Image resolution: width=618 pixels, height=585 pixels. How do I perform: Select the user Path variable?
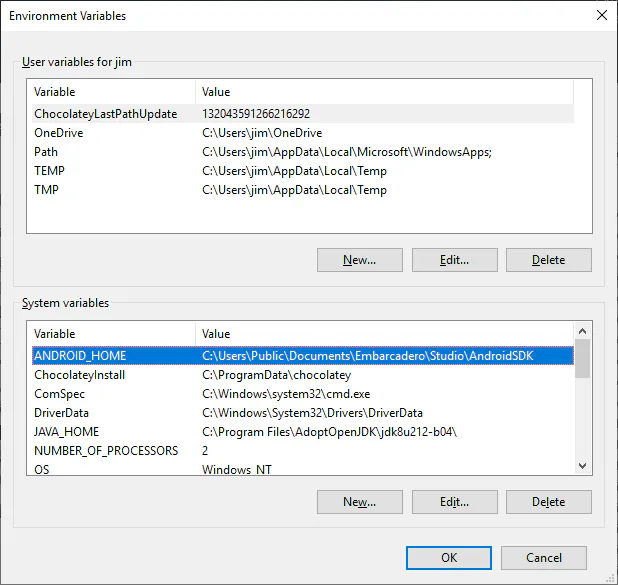pyautogui.click(x=46, y=152)
